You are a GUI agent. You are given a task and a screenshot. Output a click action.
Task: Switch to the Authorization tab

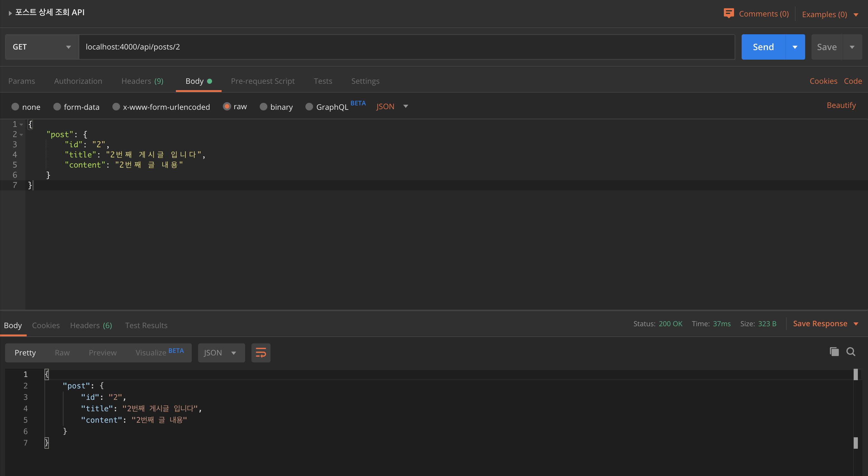coord(78,81)
